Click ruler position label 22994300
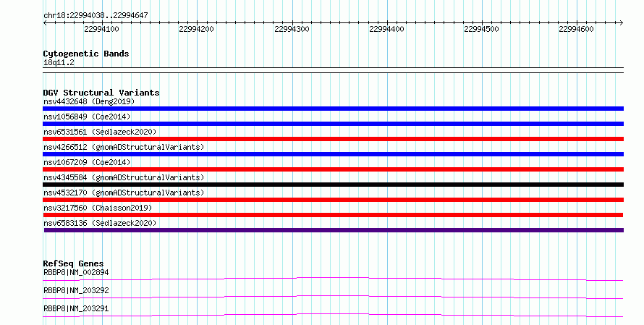Screen dimensions: 644x325 click(x=292, y=29)
